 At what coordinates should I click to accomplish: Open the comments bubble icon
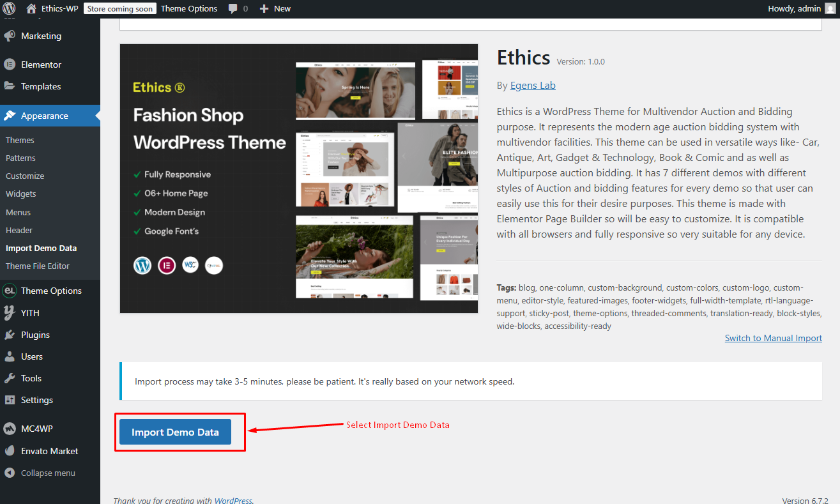(233, 8)
